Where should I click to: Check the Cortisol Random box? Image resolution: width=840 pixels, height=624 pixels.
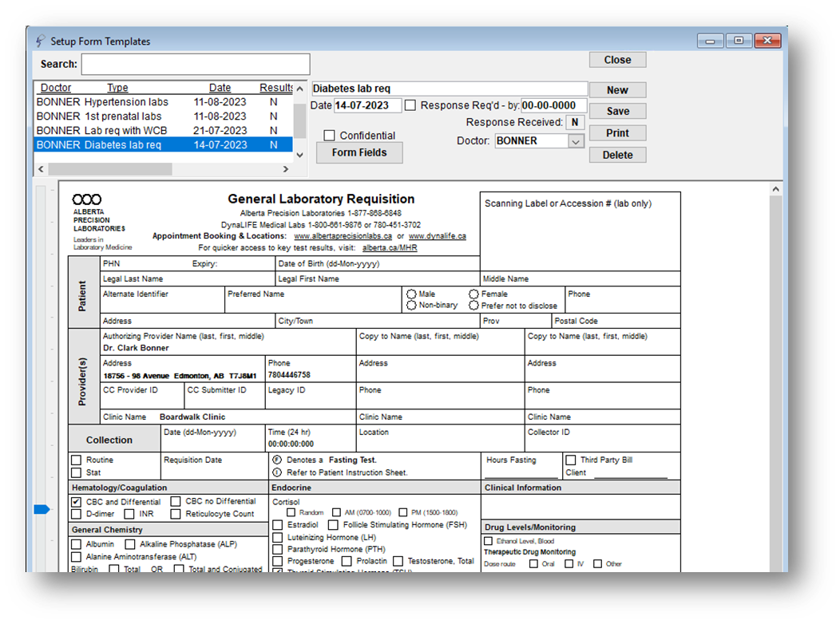(291, 513)
